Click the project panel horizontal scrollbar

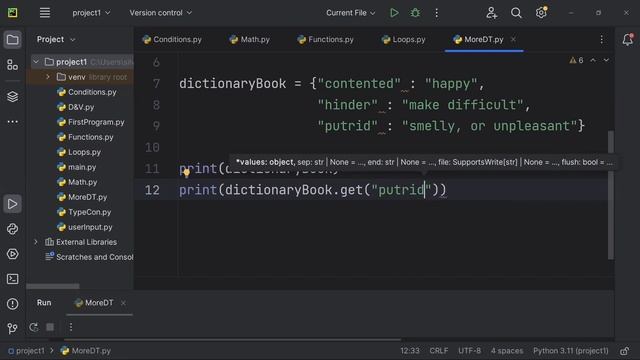[53, 286]
